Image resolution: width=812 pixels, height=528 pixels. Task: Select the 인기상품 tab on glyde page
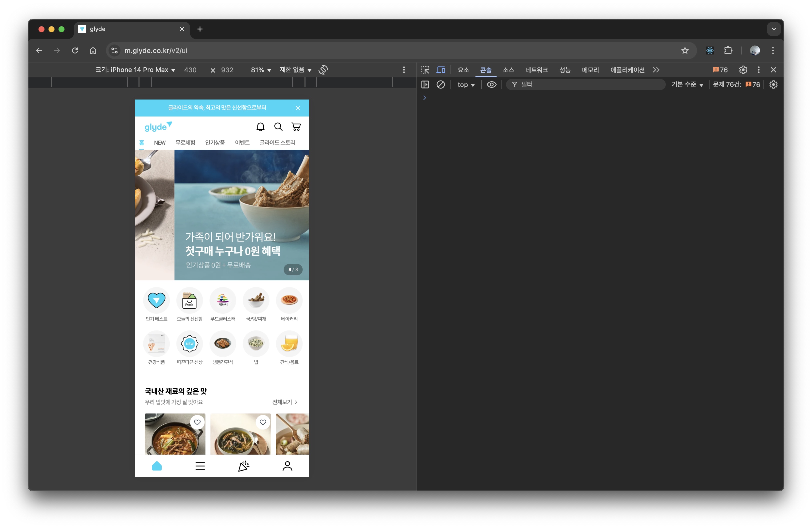click(x=215, y=142)
